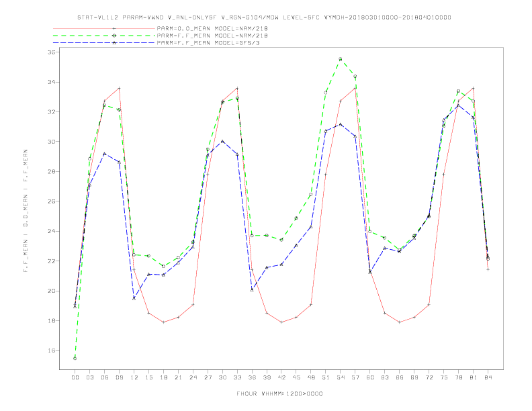Click the green dashed legend line sample

point(104,36)
